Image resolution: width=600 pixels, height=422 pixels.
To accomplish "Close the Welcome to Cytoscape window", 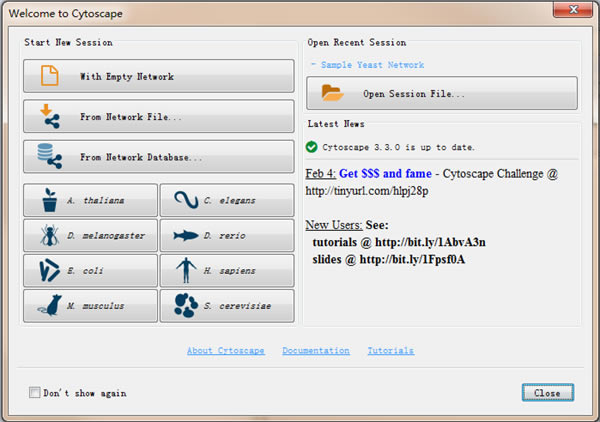I will (574, 11).
